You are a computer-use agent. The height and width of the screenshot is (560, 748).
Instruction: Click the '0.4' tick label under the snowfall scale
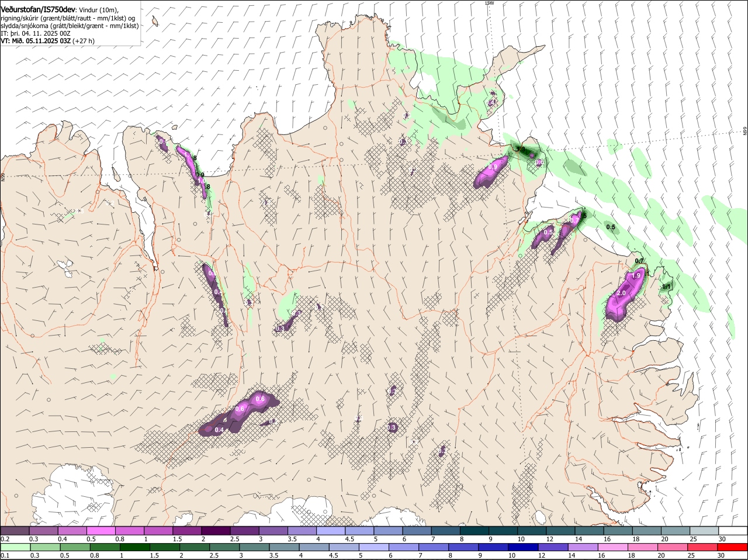coord(62,538)
